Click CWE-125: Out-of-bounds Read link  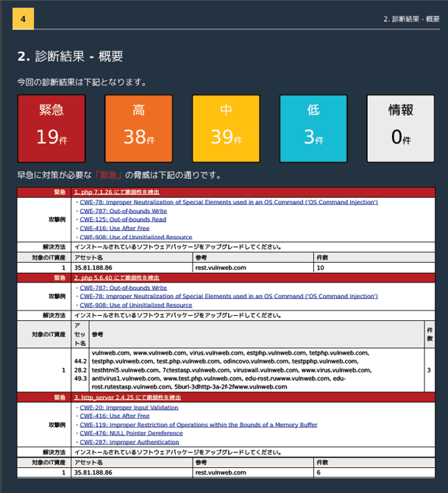pyautogui.click(x=123, y=219)
